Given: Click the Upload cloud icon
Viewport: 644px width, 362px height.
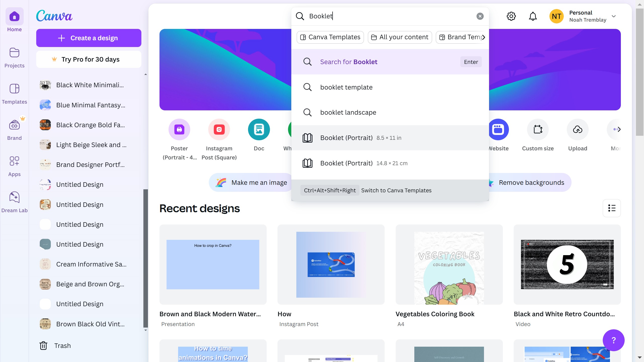Looking at the screenshot, I should pyautogui.click(x=577, y=129).
